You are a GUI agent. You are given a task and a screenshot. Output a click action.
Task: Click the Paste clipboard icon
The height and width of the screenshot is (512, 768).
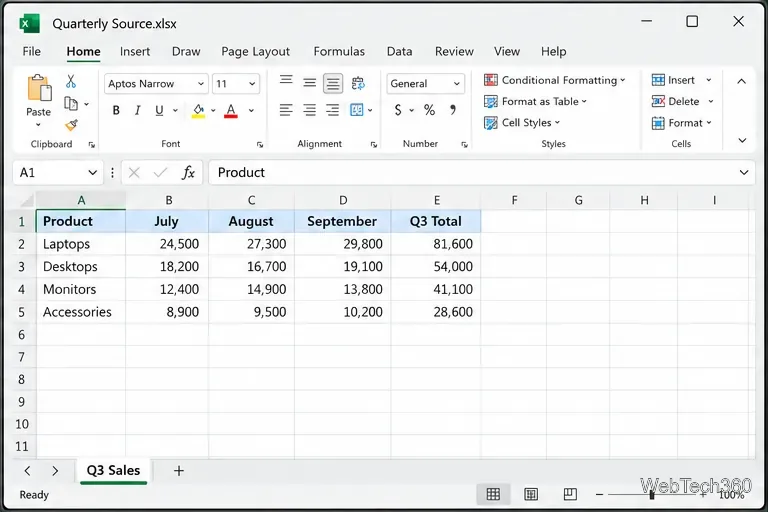tap(39, 88)
